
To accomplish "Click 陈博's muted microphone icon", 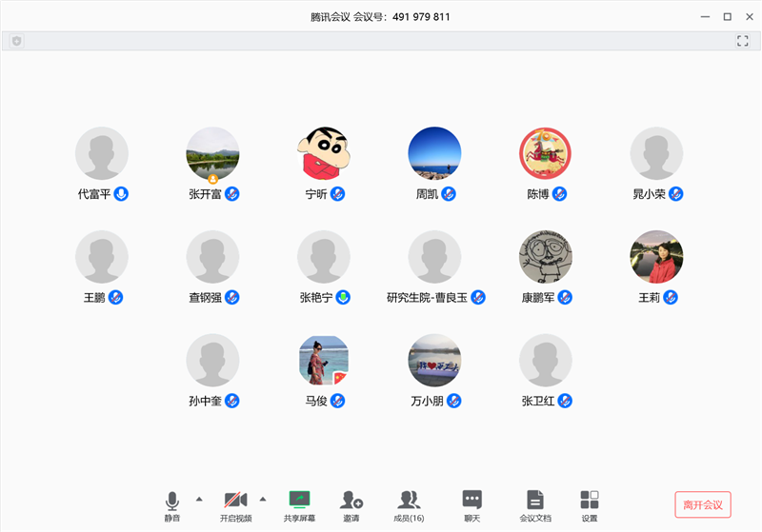I will click(559, 194).
